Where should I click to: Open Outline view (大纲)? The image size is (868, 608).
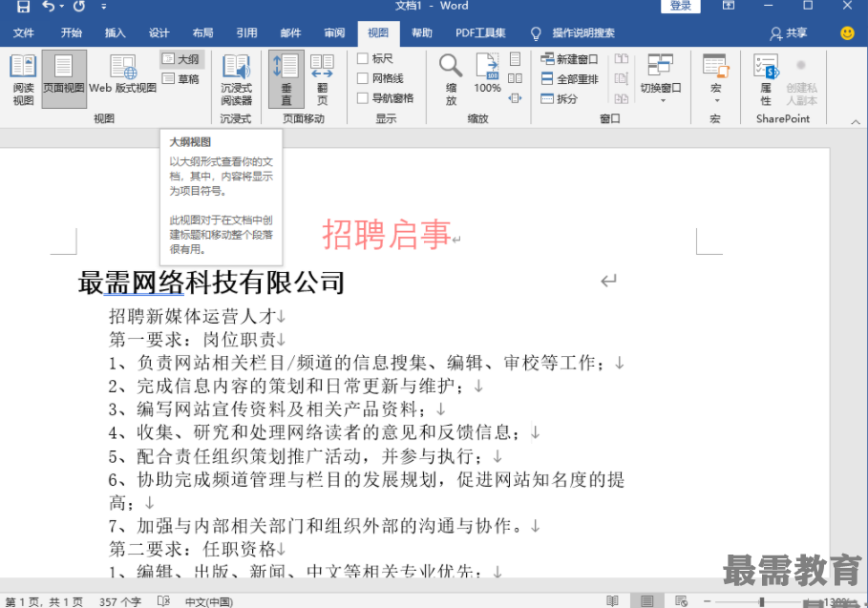(x=182, y=59)
